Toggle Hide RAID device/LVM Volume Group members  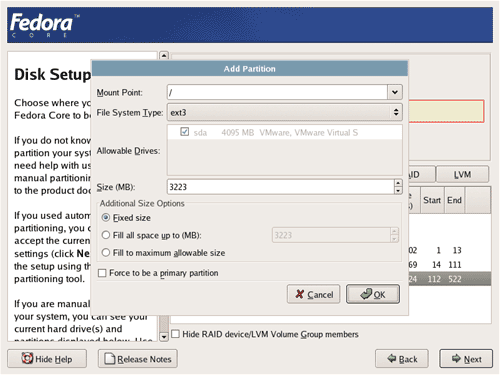tap(175, 334)
